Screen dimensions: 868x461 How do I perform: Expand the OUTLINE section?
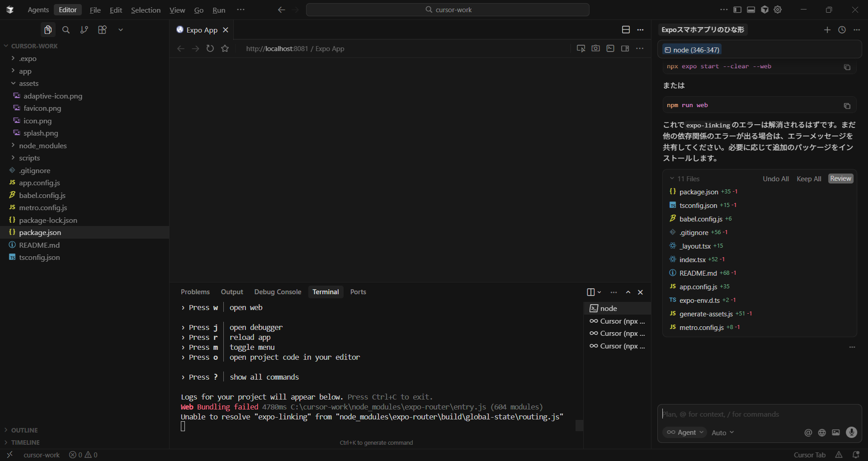24,430
